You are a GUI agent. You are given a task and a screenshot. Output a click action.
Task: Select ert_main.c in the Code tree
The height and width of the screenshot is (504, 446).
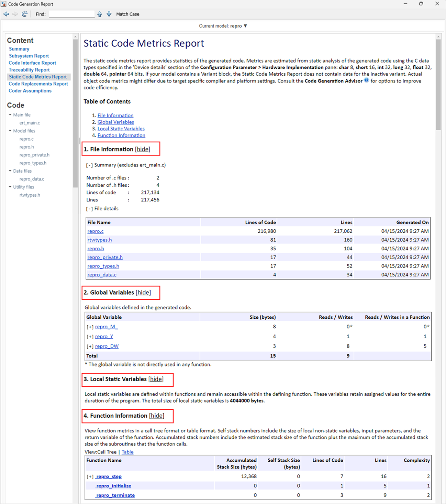[x=30, y=123]
